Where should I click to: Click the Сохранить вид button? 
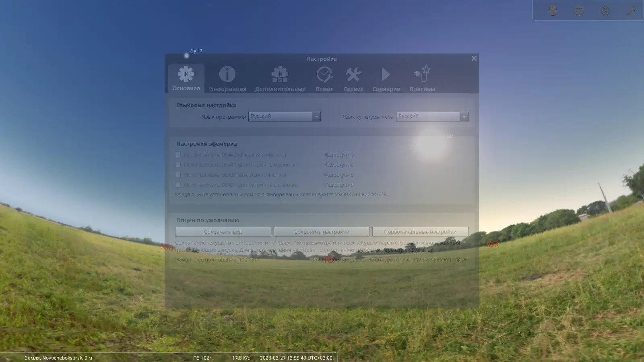[x=223, y=232]
